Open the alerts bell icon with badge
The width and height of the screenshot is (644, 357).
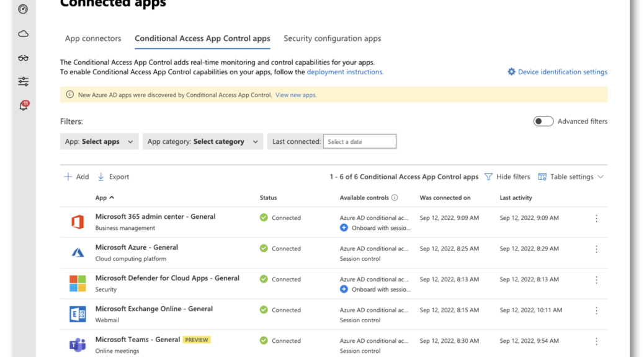pyautogui.click(x=24, y=105)
